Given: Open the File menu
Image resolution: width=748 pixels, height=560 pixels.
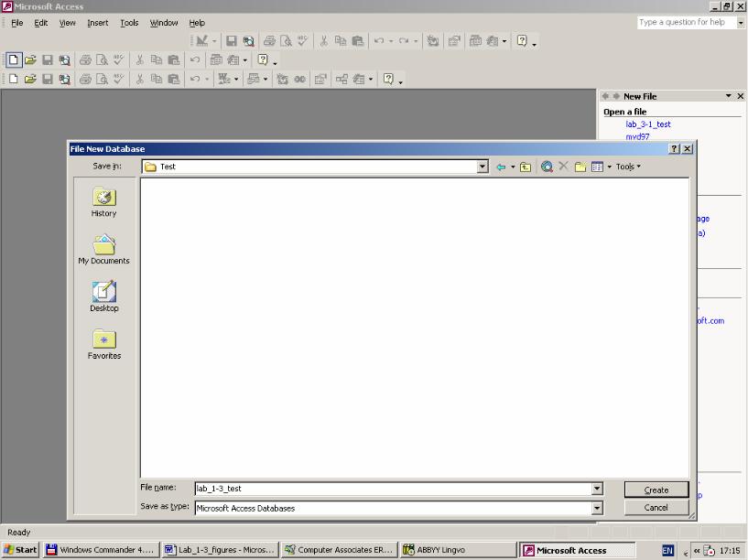Looking at the screenshot, I should coord(17,23).
